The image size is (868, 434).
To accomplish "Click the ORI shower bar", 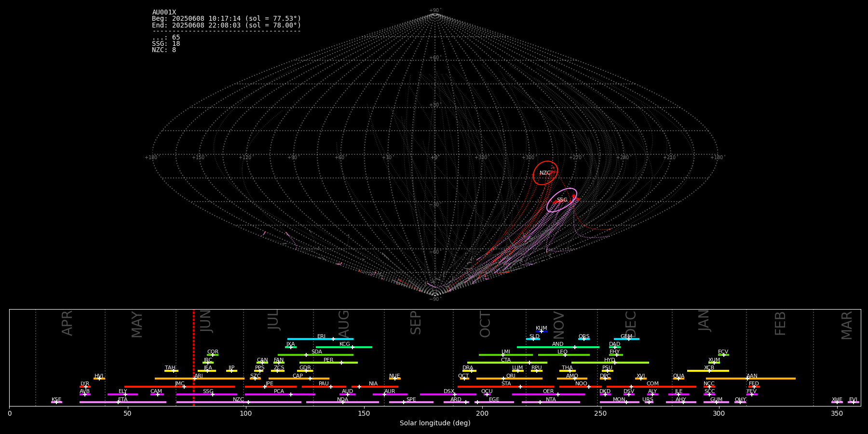I will pos(509,379).
